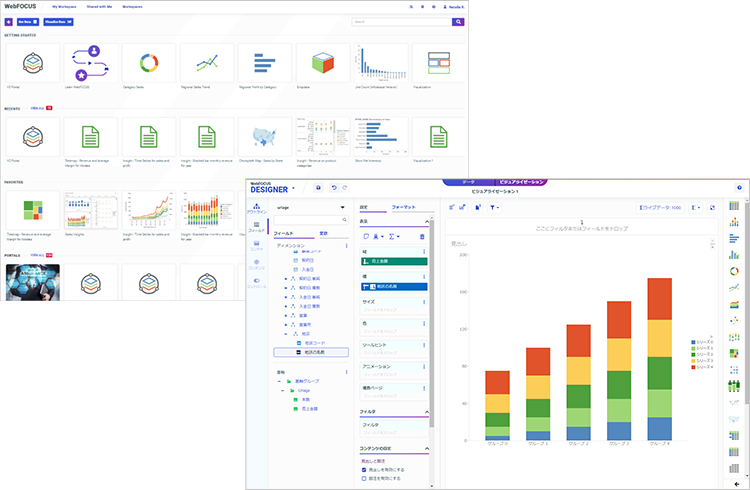Choose the treemap chart type icon
This screenshot has height=490, width=750.
[734, 353]
